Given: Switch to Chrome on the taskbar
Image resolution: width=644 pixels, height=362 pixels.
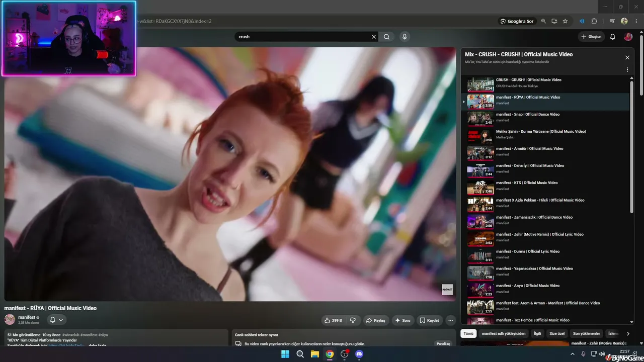Looking at the screenshot, I should click(330, 354).
